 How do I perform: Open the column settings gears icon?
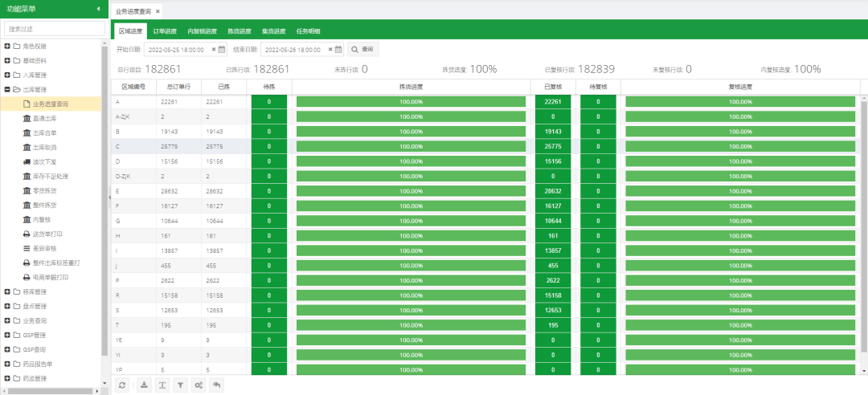[x=199, y=385]
